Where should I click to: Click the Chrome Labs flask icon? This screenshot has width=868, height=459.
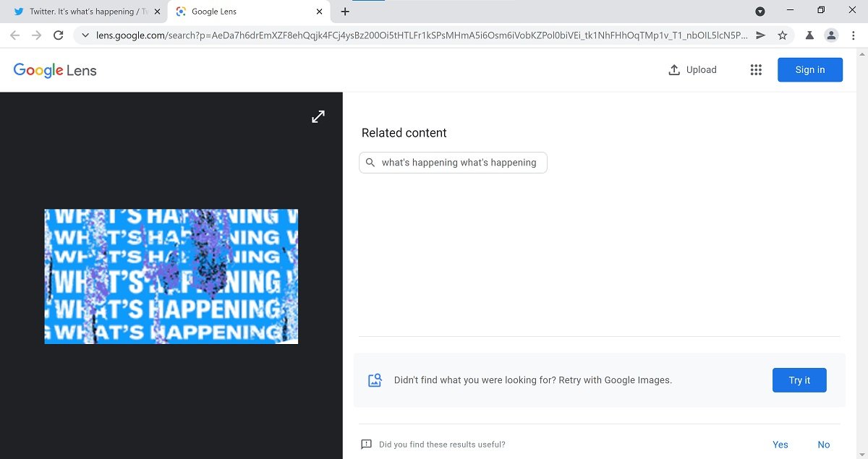[x=809, y=35]
